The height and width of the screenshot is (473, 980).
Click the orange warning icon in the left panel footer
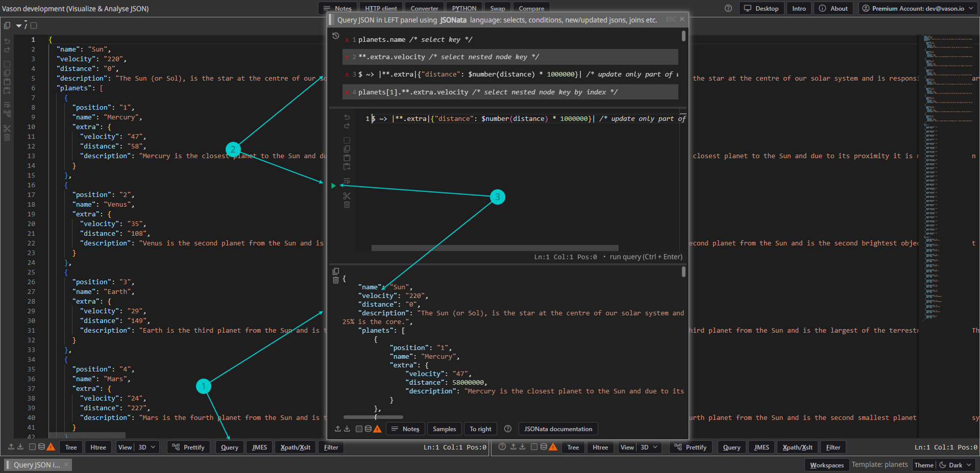pyautogui.click(x=51, y=447)
